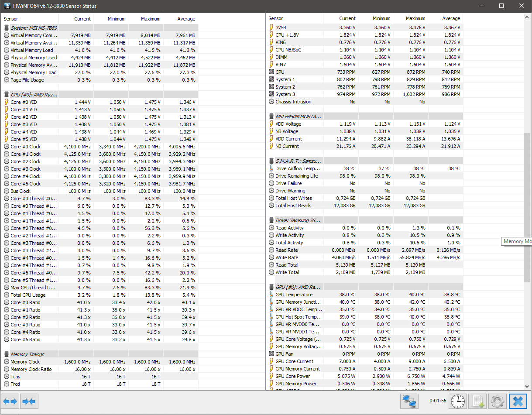Select the GPU Fan sensor row
Image resolution: width=532 pixels, height=415 pixels.
(365, 354)
